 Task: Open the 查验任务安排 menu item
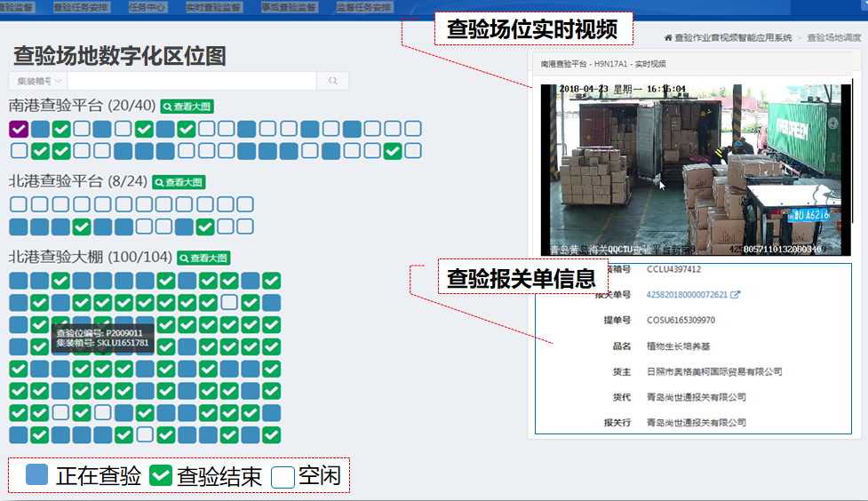point(81,7)
